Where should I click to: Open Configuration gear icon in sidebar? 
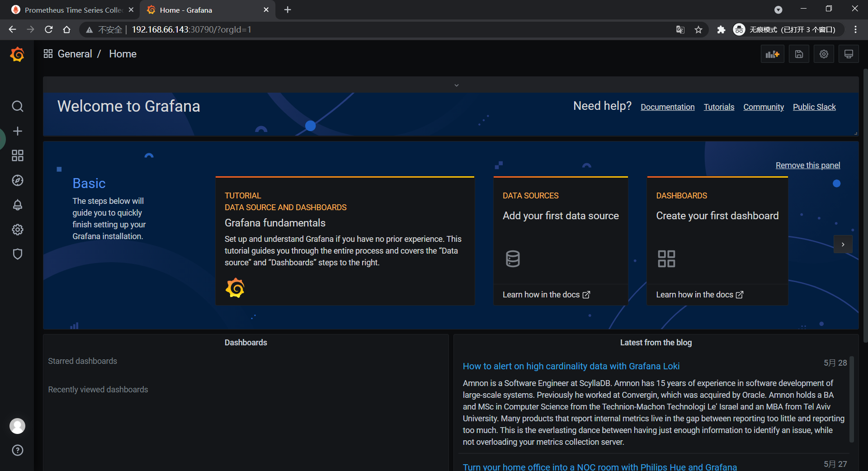pos(17,230)
